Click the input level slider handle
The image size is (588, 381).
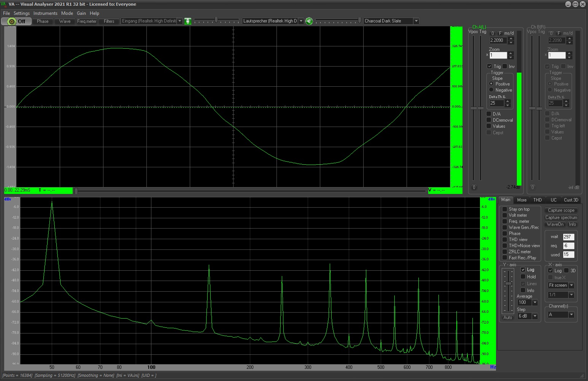(216, 20)
